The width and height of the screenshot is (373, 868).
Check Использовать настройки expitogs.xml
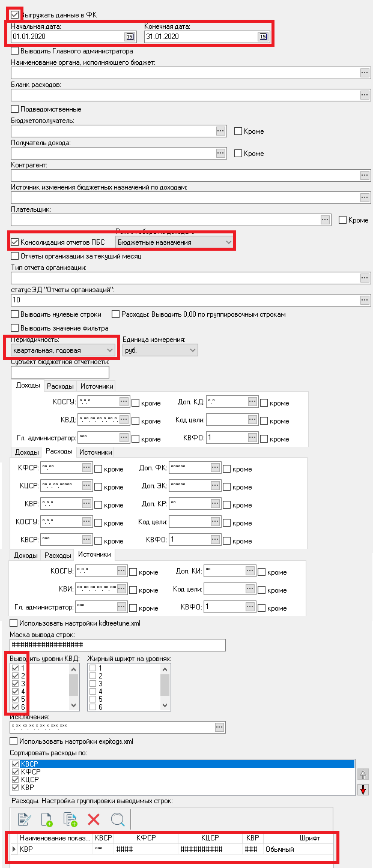[x=14, y=741]
